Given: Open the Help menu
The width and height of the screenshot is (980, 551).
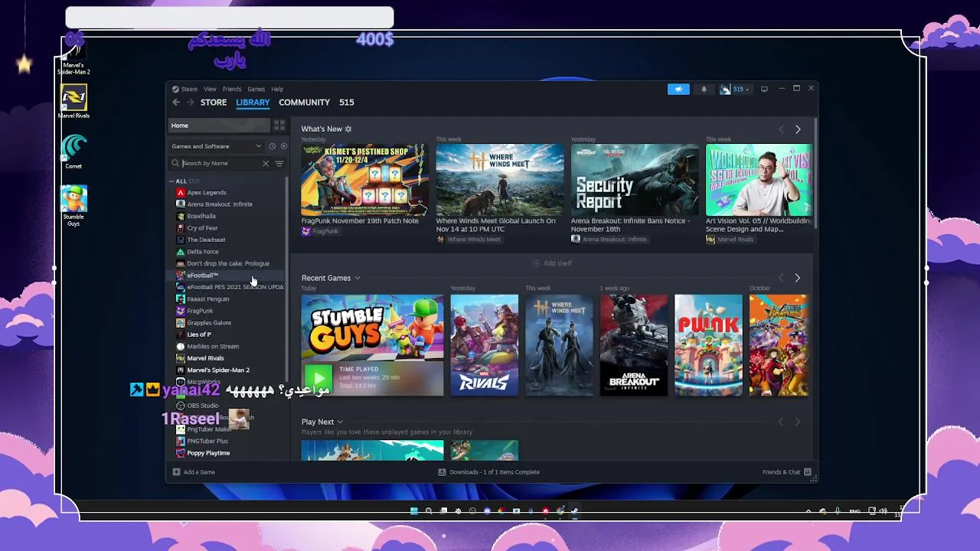Looking at the screenshot, I should coord(277,89).
